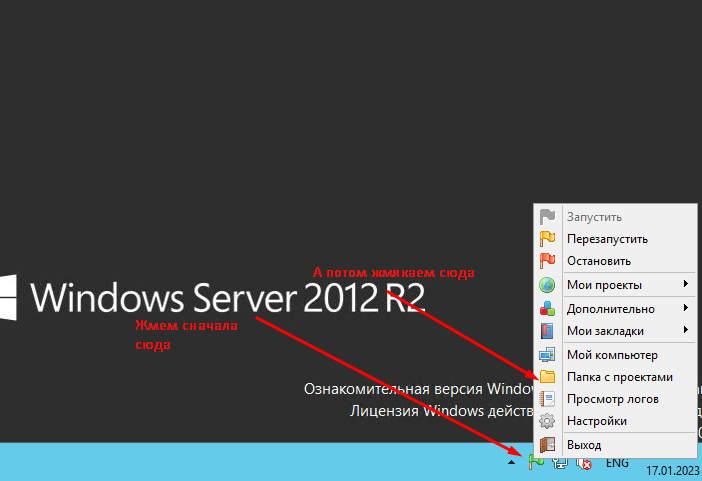Open Настройки from the menu
Viewport: 702px width, 481px height.
(x=615, y=421)
